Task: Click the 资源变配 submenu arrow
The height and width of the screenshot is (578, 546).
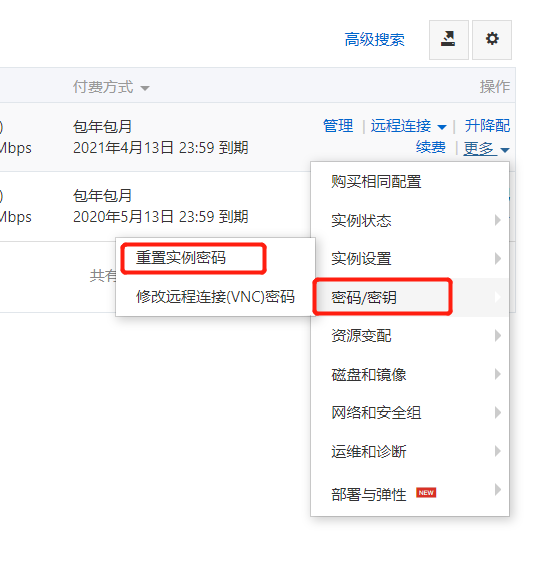Action: click(x=498, y=335)
